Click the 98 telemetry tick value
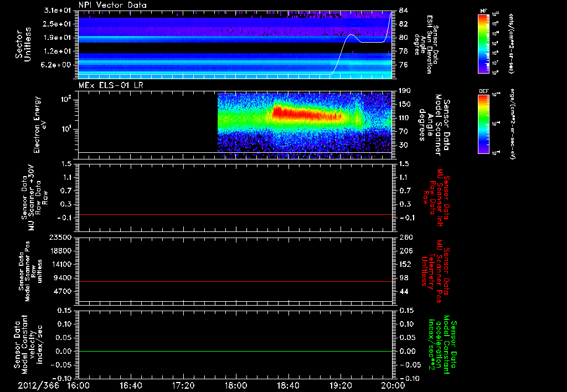 [x=404, y=278]
